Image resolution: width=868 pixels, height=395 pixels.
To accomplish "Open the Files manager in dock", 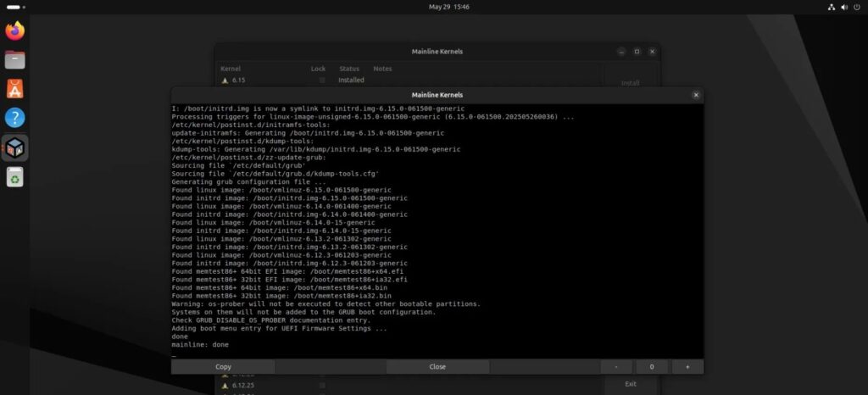I will pos(14,60).
